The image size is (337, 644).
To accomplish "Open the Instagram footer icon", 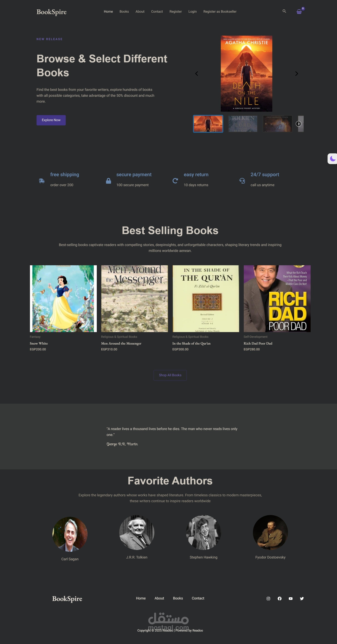I will coord(268,599).
